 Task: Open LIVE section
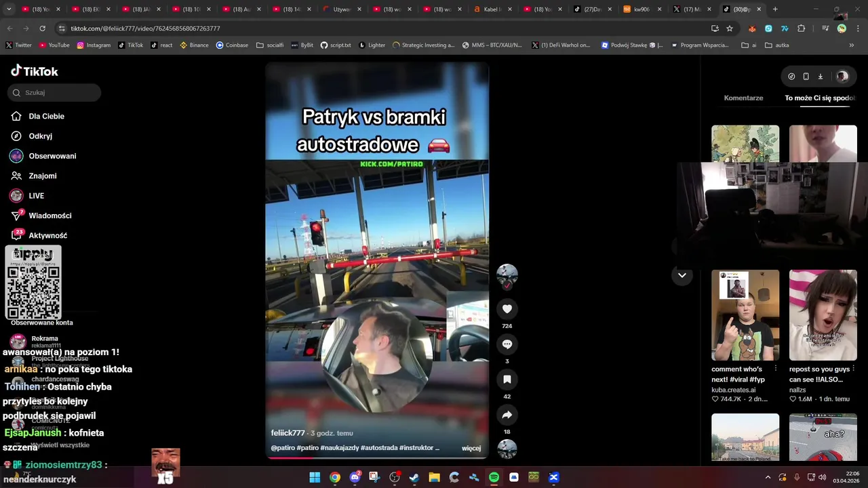(36, 196)
